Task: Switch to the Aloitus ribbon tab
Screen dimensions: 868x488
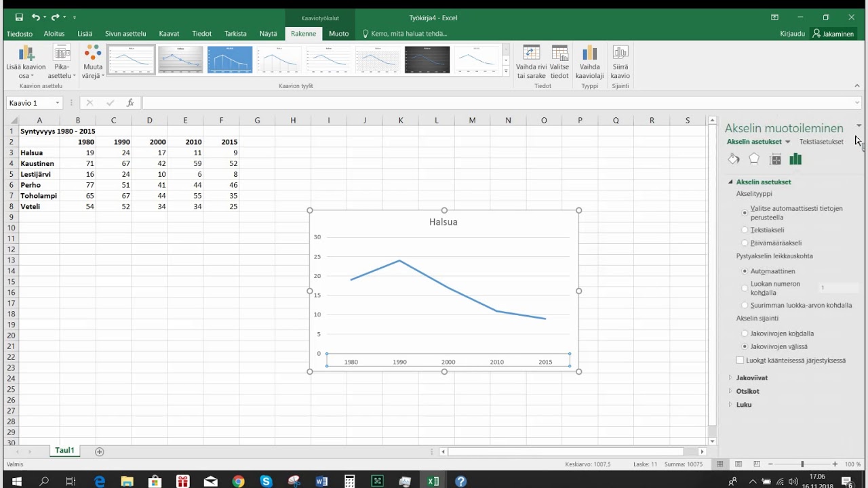Action: pyautogui.click(x=54, y=34)
